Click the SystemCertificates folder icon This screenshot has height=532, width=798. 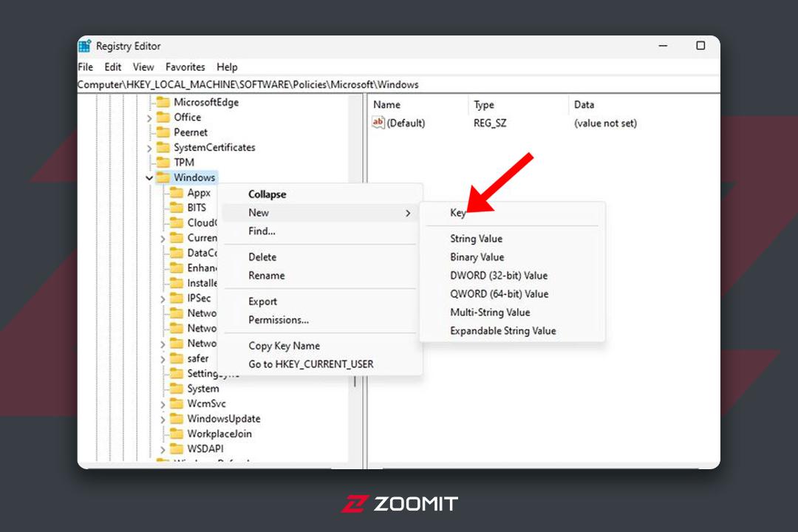point(163,147)
